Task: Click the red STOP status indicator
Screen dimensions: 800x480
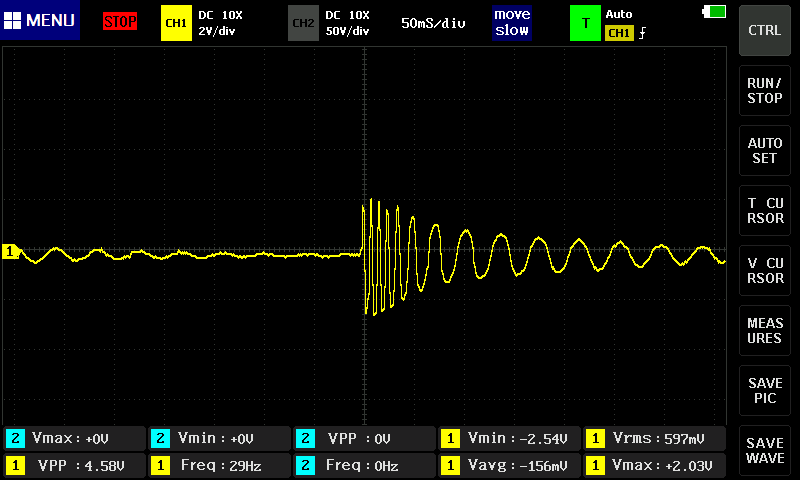Action: point(120,22)
